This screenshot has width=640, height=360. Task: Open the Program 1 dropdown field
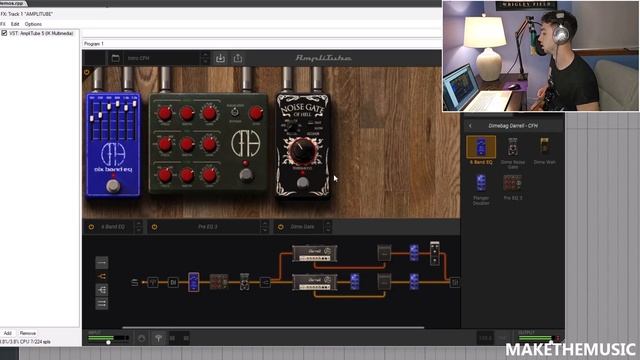(x=261, y=44)
